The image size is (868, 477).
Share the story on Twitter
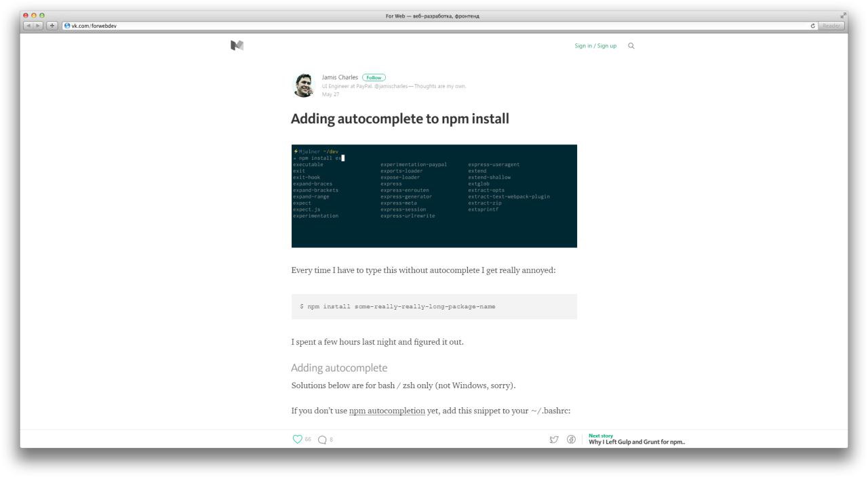[554, 440]
